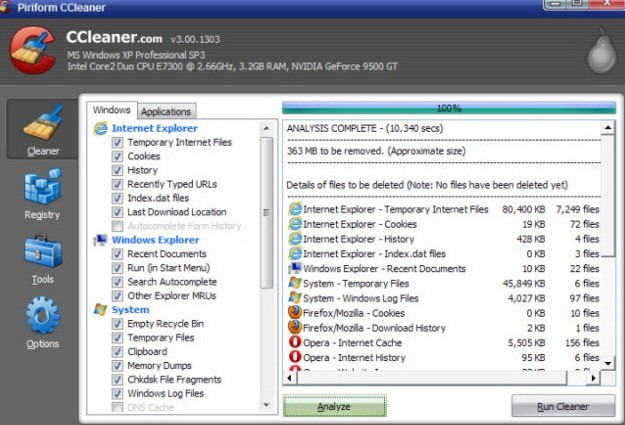Click System Windows flag icon in checklist

100,310
